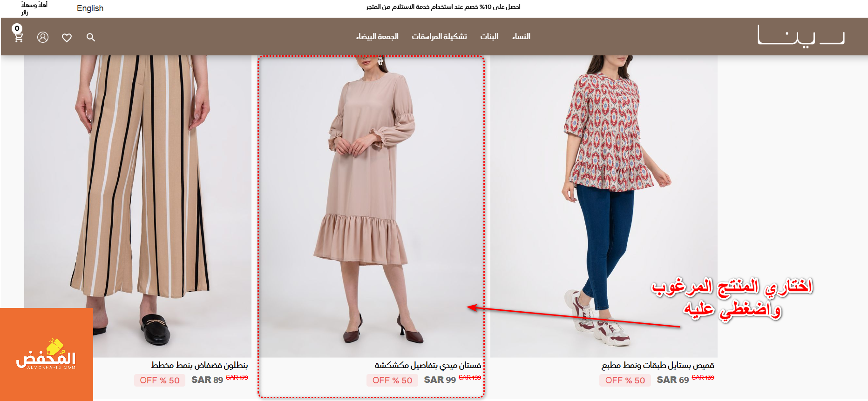Click the SAR 69 price of blouse
This screenshot has height=401, width=868.
click(672, 380)
